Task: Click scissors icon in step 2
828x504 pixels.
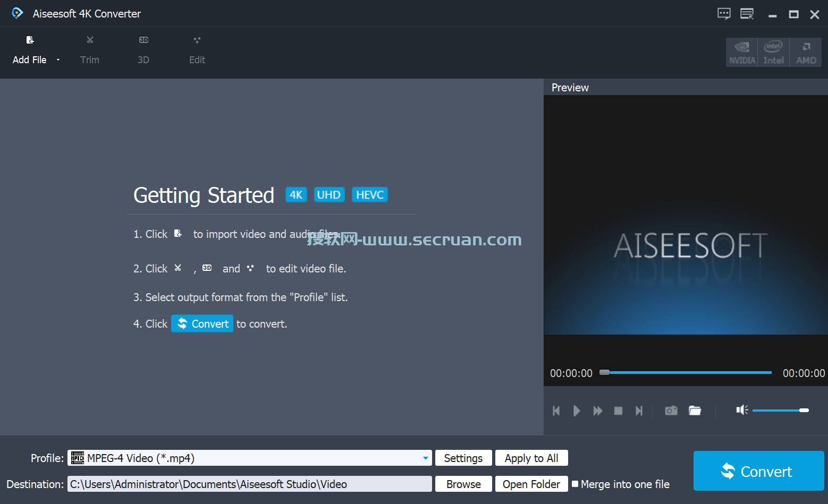Action: point(178,268)
